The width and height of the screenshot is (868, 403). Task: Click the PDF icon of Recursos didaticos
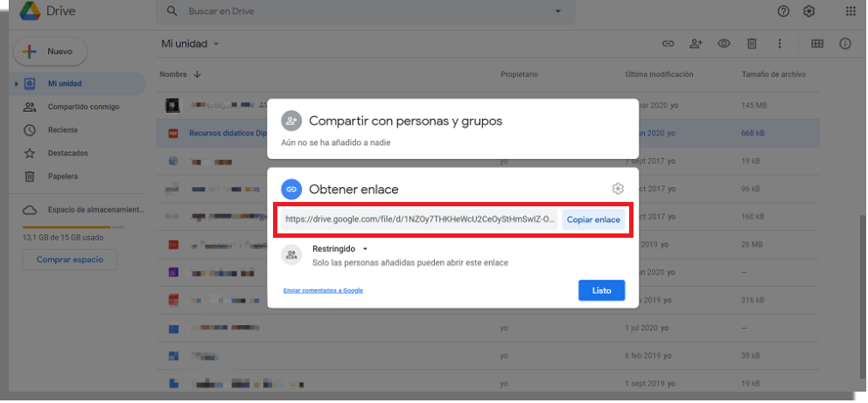point(172,133)
